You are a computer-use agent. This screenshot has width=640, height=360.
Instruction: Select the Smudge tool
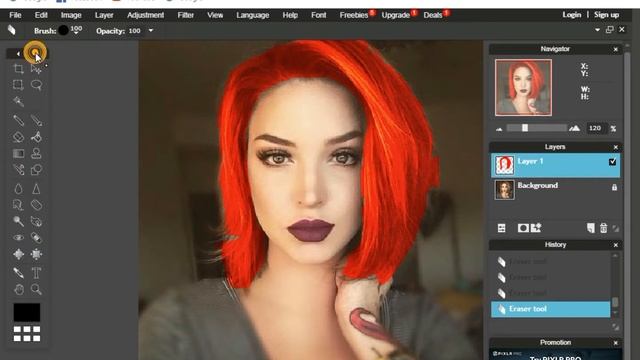tap(18, 205)
